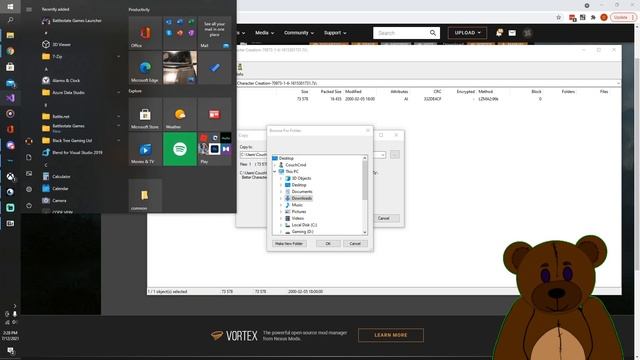Image resolution: width=640 pixels, height=360 pixels.
Task: Switch to Chrome in the taskbar
Action: click(10, 51)
